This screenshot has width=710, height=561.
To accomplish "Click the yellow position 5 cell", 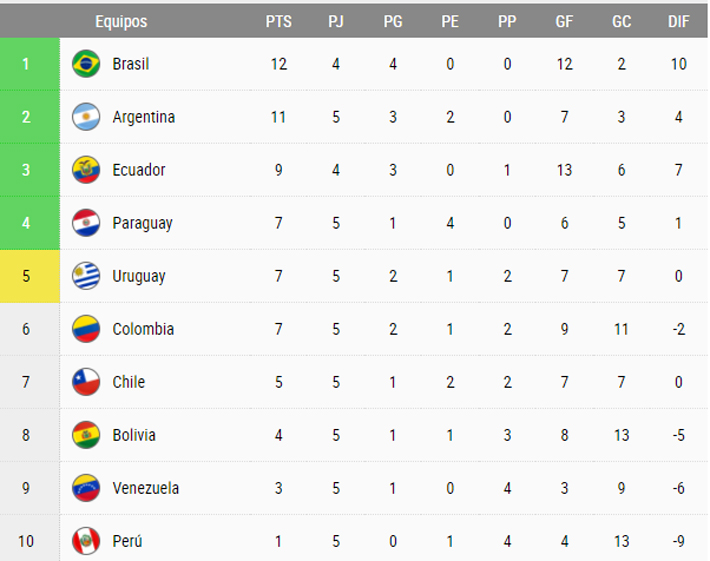I will 26,276.
